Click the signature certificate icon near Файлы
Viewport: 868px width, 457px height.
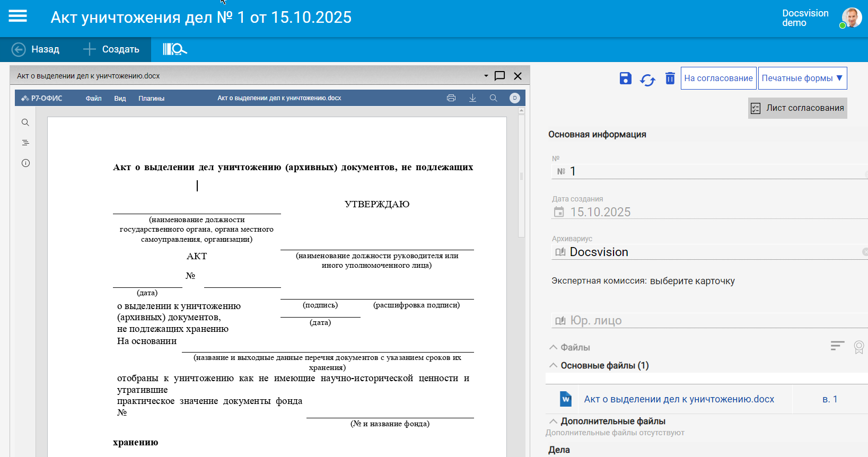[x=858, y=347]
